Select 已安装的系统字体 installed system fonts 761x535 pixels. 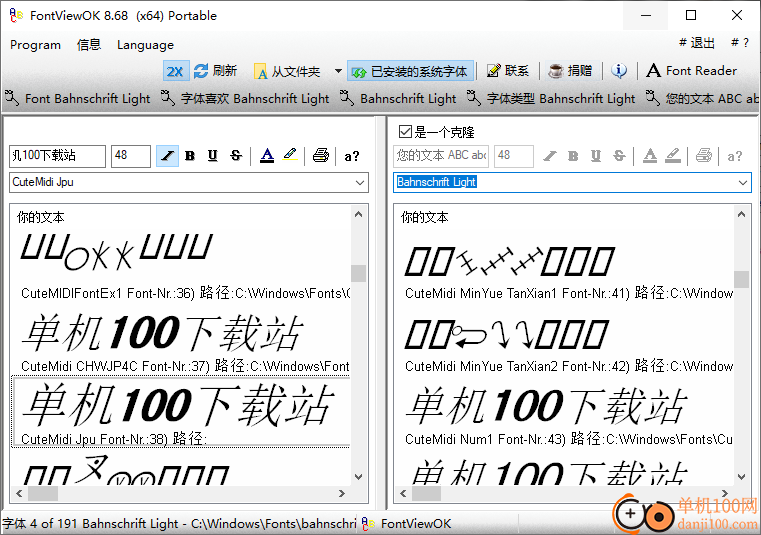tap(410, 71)
